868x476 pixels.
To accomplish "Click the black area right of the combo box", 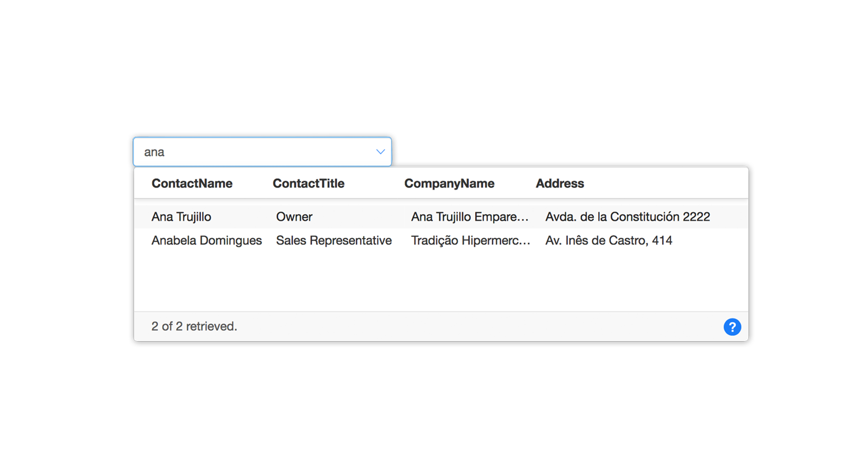I will coord(466,148).
